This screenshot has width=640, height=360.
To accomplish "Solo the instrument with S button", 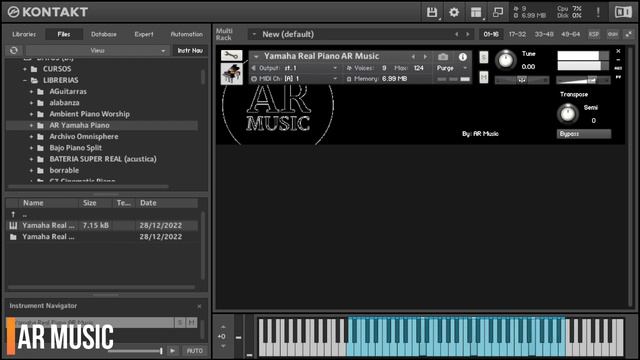I will pos(484,57).
